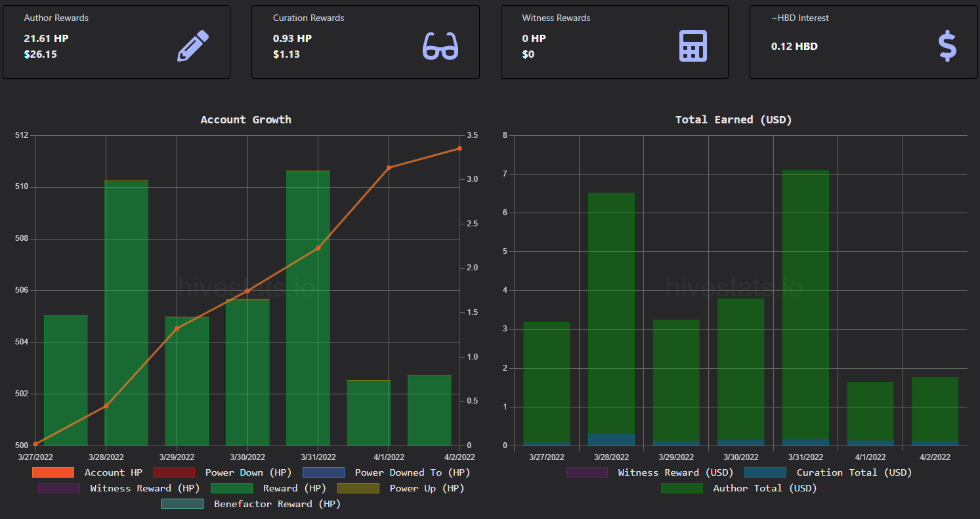Click the Author Rewards card heading

[x=56, y=18]
